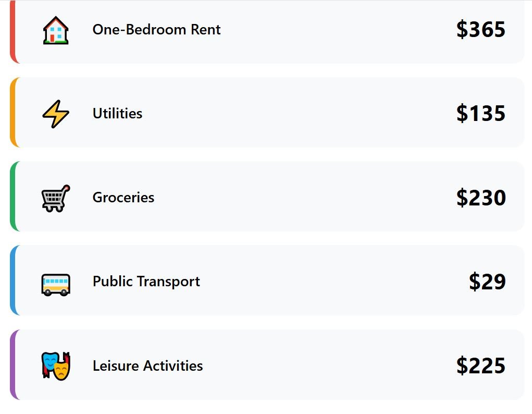Select the Leisure Activities label
The image size is (532, 414).
(147, 366)
